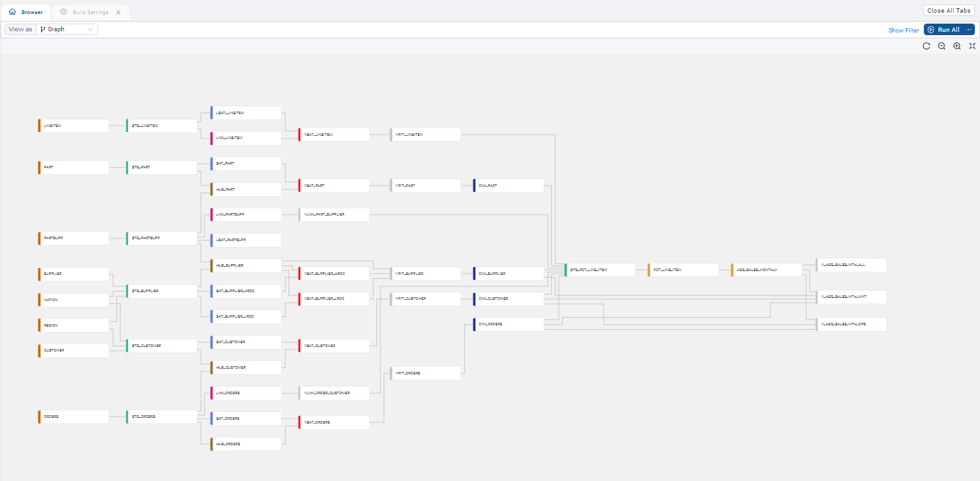Open the View as Graph dropdown
Image resolution: width=980 pixels, height=481 pixels.
(x=67, y=29)
